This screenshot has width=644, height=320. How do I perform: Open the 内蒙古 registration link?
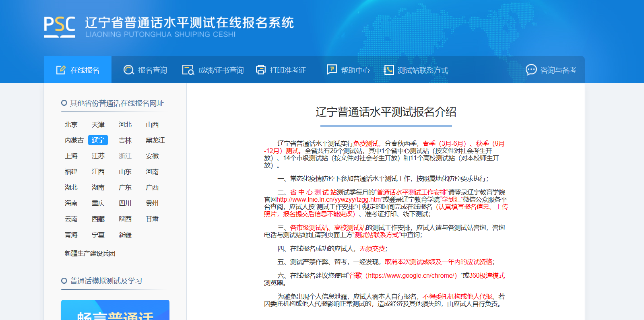74,140
